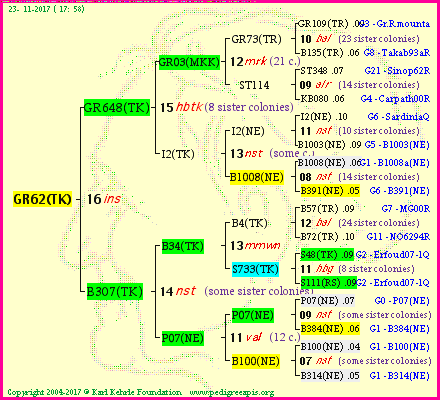The width and height of the screenshot is (440, 400).
Task: Click the I2(NE) .10 entry
Action: 324,117
